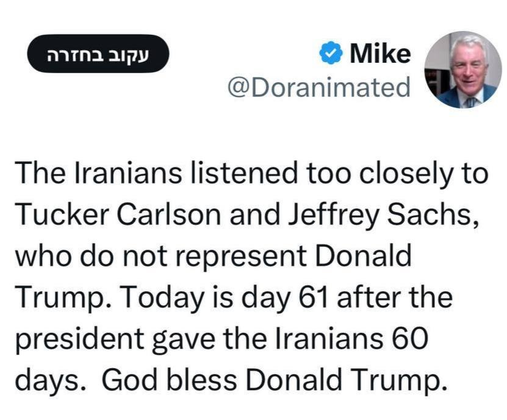Image resolution: width=507 pixels, height=420 pixels.
Task: Click the phrase 'The Iranians listened'
Action: coord(156,173)
